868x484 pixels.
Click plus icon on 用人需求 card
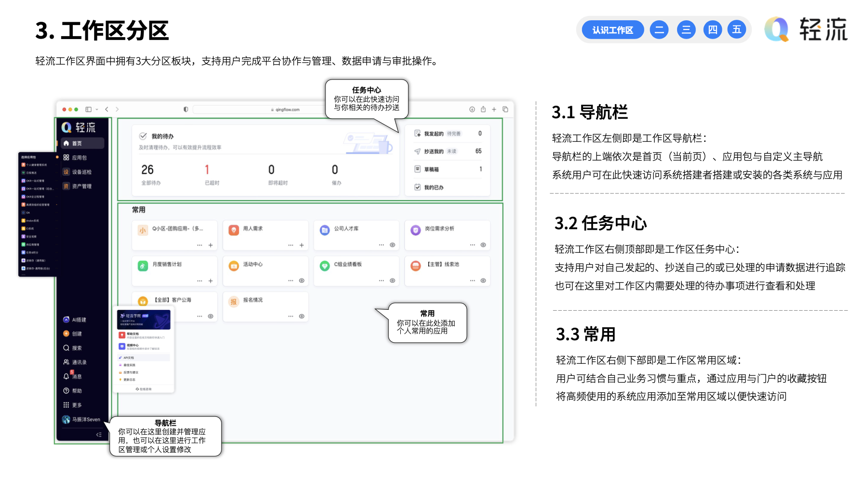tap(302, 245)
